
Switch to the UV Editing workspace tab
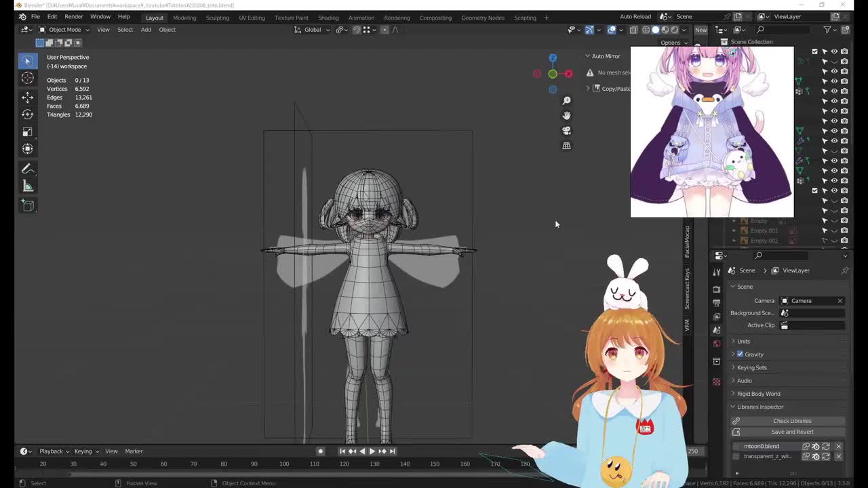[252, 18]
